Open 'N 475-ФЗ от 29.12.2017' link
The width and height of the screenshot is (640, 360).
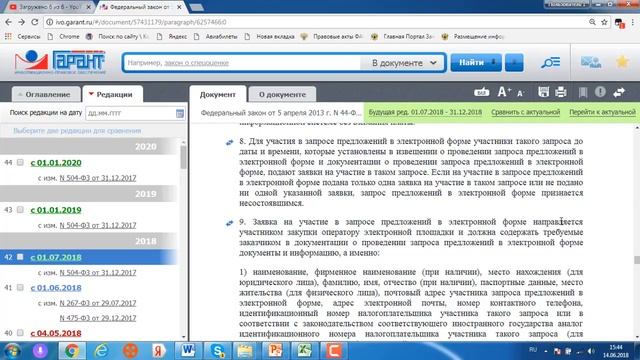(98, 318)
